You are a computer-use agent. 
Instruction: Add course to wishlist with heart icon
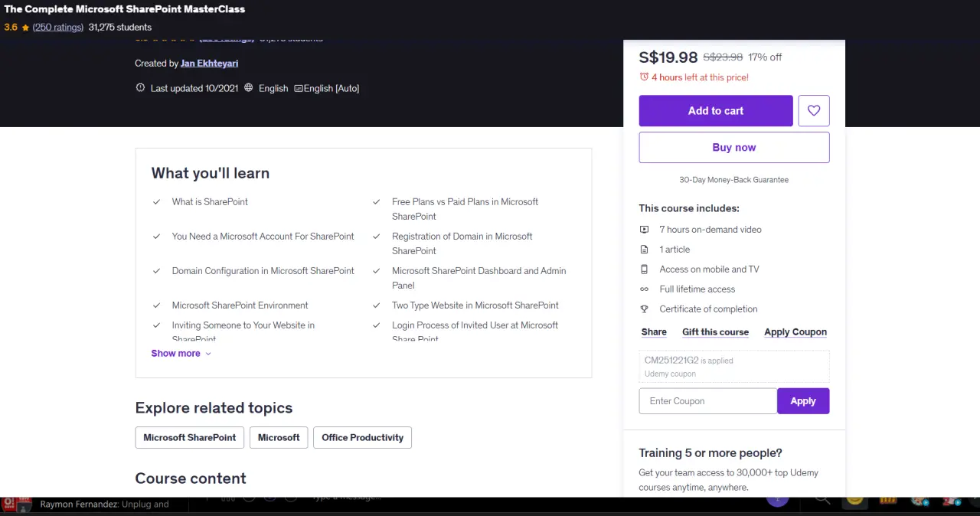coord(814,111)
